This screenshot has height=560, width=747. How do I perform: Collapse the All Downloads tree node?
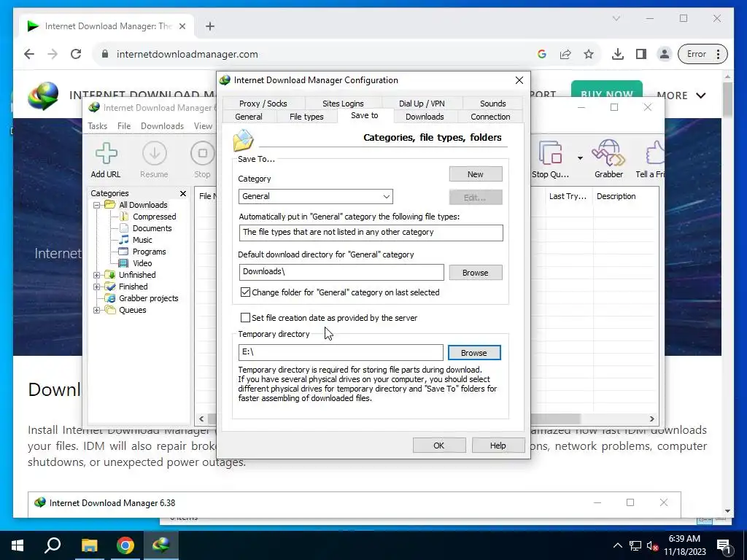click(97, 205)
